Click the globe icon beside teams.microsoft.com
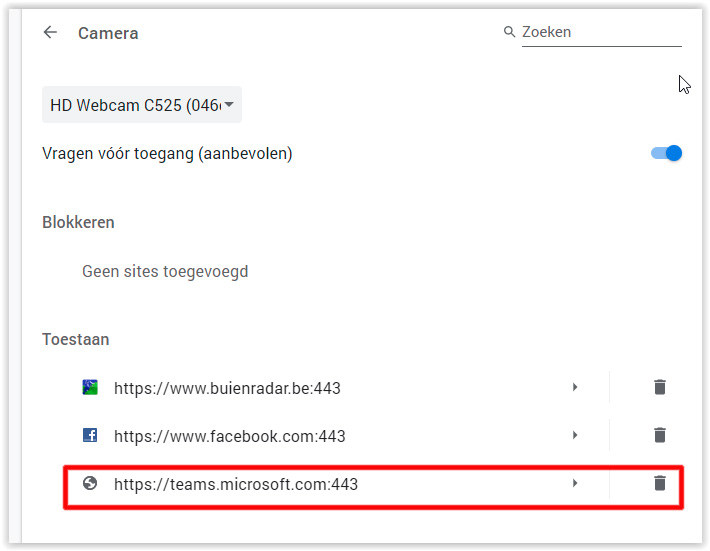The image size is (710, 551). pyautogui.click(x=90, y=483)
